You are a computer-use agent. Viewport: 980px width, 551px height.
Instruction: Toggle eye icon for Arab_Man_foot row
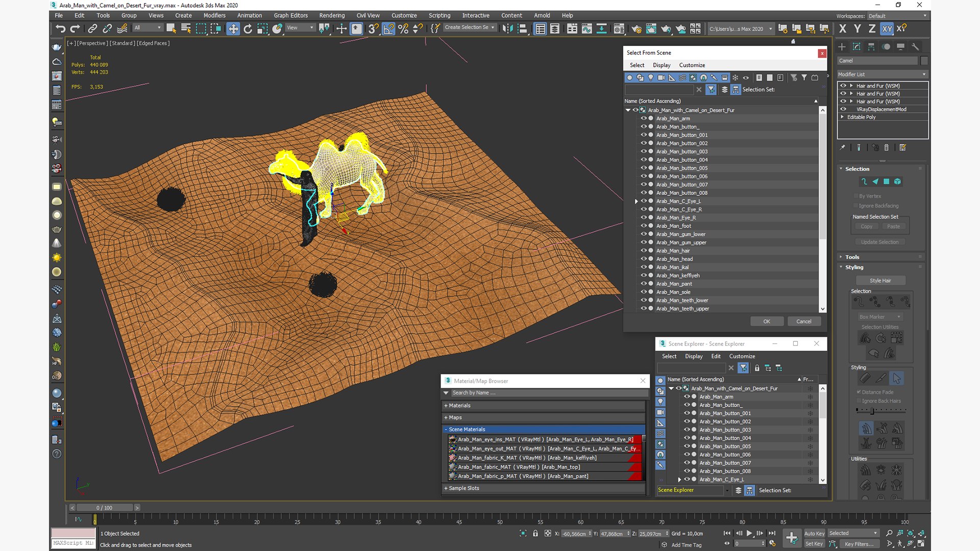point(643,226)
